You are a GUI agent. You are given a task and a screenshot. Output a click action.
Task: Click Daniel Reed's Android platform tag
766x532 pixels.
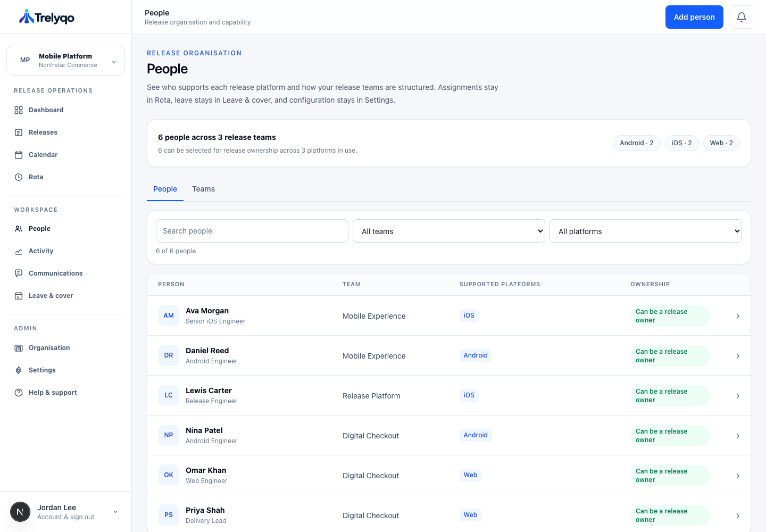coord(476,355)
